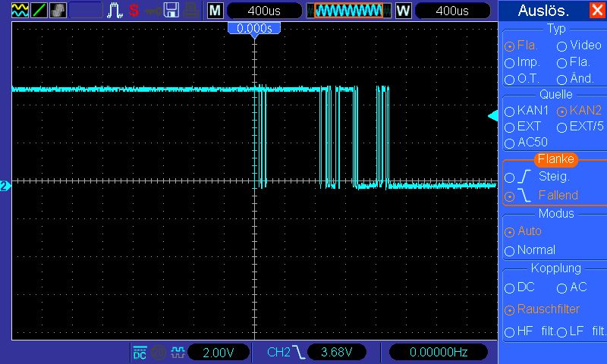Click the Auslös. panel title
607x364 pixels.
pyautogui.click(x=543, y=11)
